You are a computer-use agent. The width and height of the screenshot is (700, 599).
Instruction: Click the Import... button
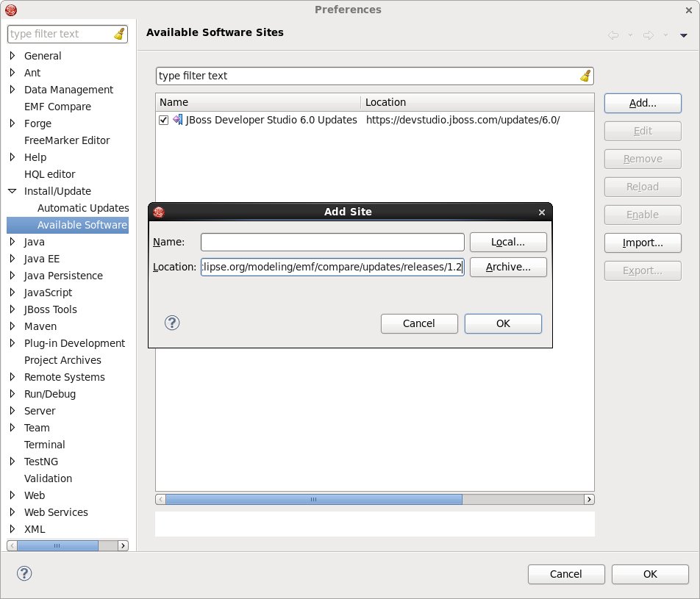pos(643,243)
